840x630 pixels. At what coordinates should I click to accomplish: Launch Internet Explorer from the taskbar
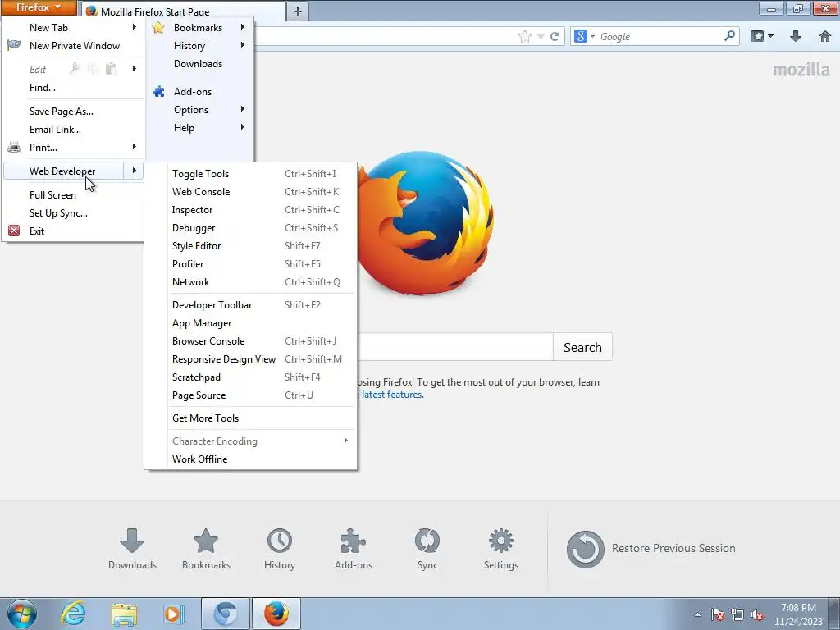[x=73, y=614]
